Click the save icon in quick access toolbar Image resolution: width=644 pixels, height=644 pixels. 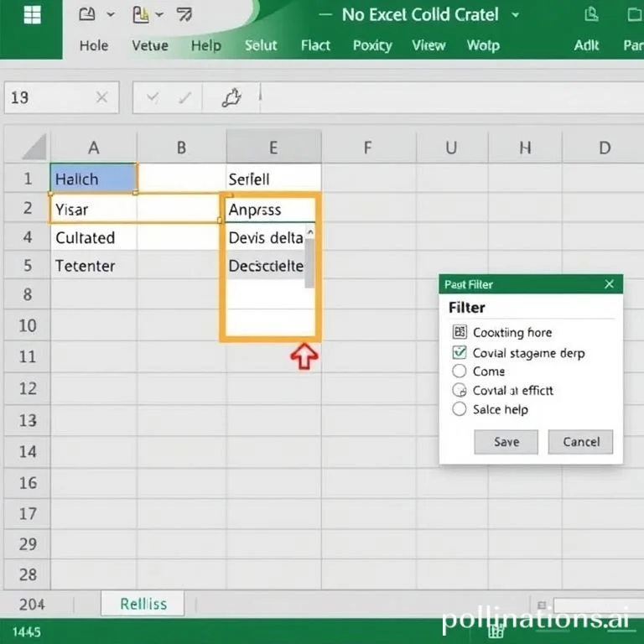86,15
